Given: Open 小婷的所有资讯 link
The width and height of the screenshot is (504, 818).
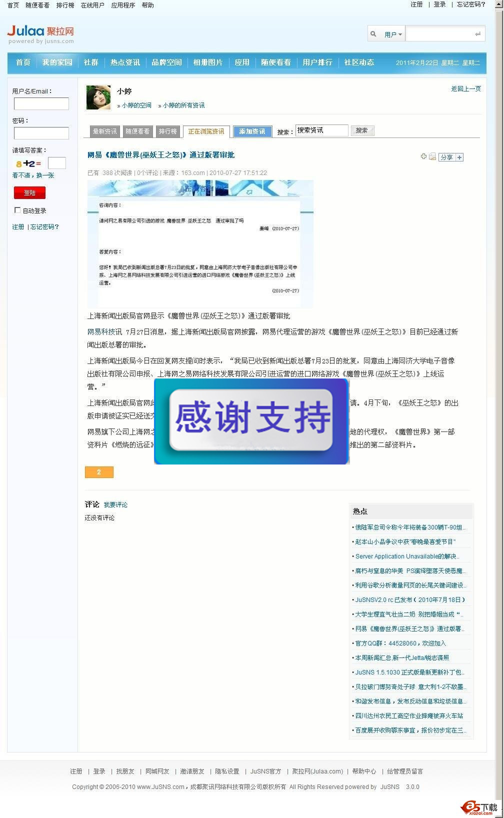Looking at the screenshot, I should point(183,105).
